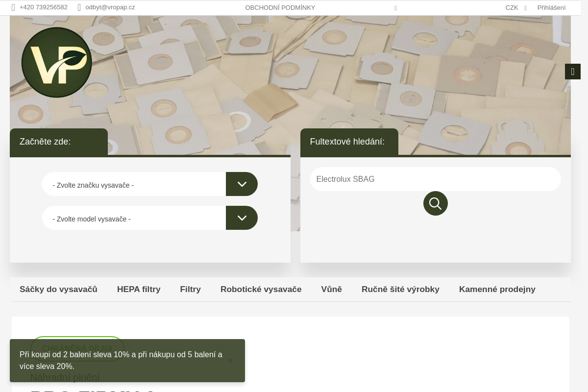Open the vacuum brand dropdown
The height and width of the screenshot is (392, 588).
[x=150, y=184]
